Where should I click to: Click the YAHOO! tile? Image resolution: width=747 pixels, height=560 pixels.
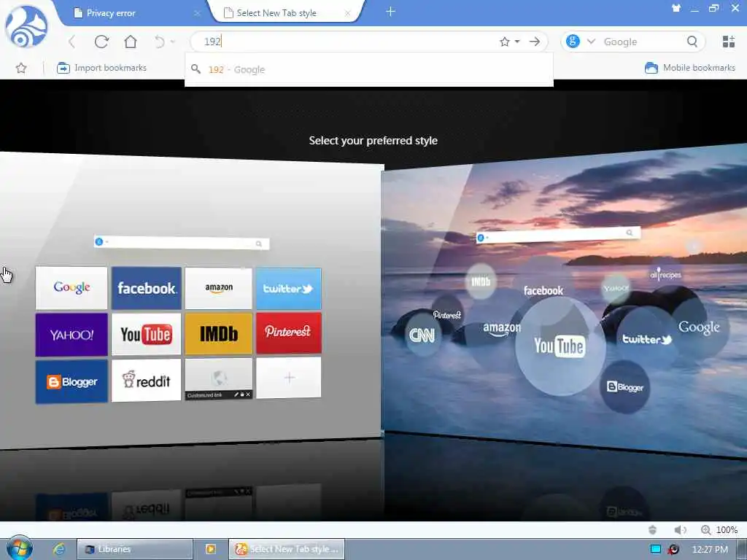[x=71, y=335]
